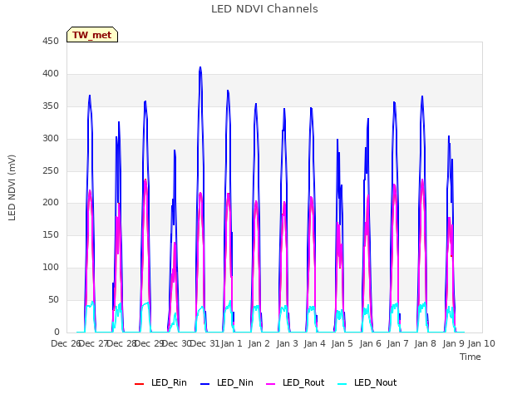The width and height of the screenshot is (532, 399).
Task: Click the 350 y-axis tick label
Action: pos(51,106)
